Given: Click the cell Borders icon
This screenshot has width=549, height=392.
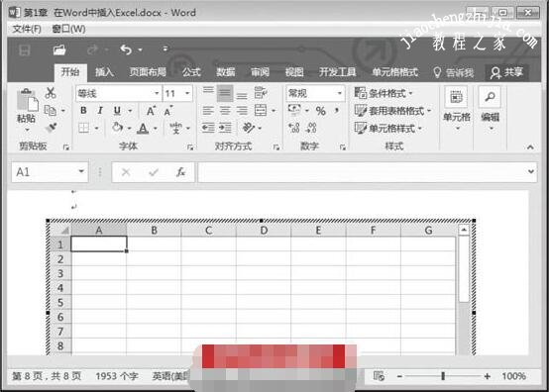Looking at the screenshot, I should 83,128.
